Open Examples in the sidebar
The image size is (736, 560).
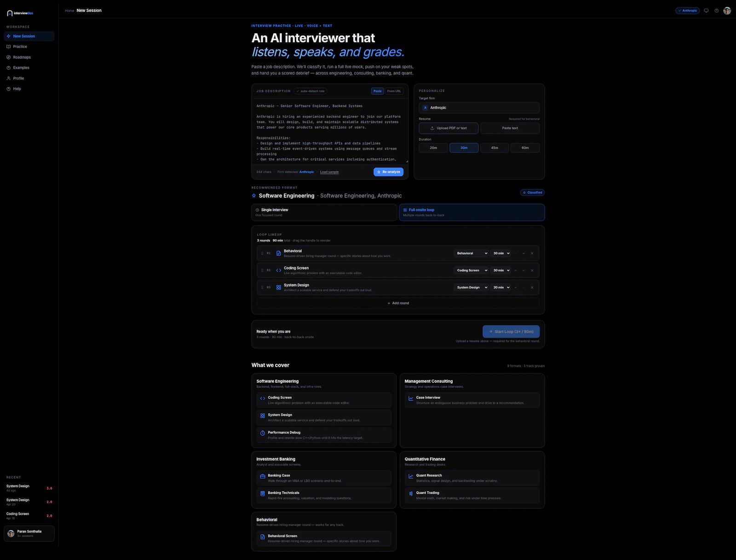coord(29,68)
